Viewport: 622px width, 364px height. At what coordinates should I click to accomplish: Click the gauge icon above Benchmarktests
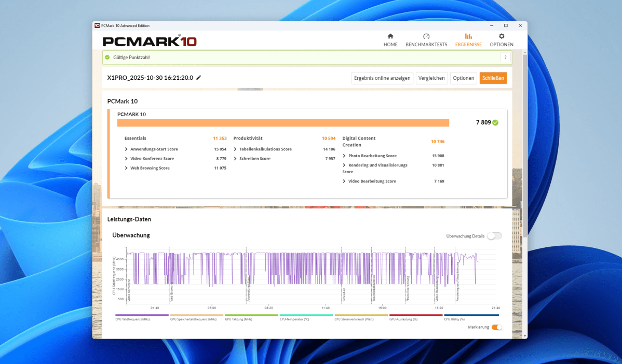426,37
